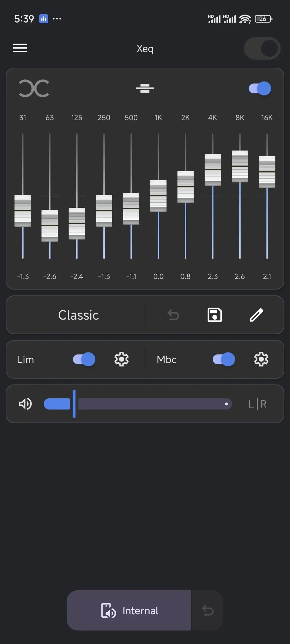The width and height of the screenshot is (290, 644).
Task: Open Mbc compressor settings gear
Action: pyautogui.click(x=261, y=359)
